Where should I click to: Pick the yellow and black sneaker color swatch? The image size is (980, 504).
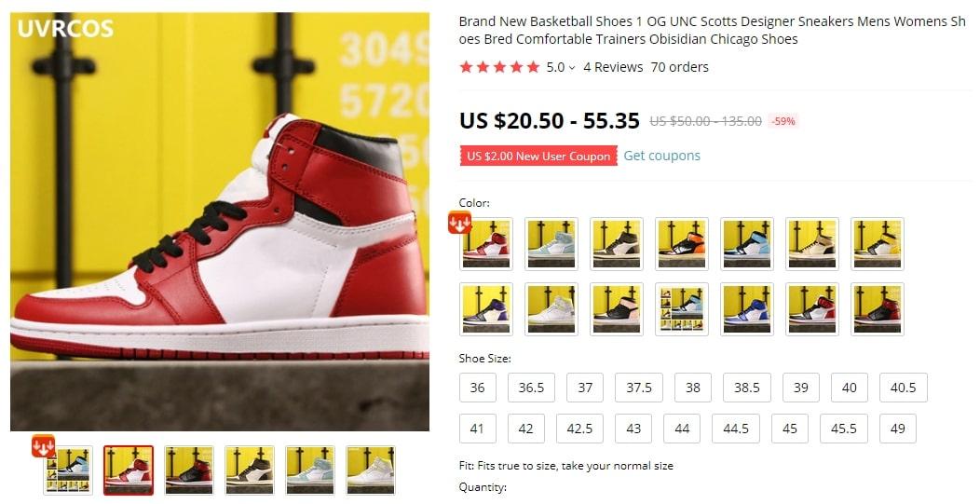coord(878,244)
